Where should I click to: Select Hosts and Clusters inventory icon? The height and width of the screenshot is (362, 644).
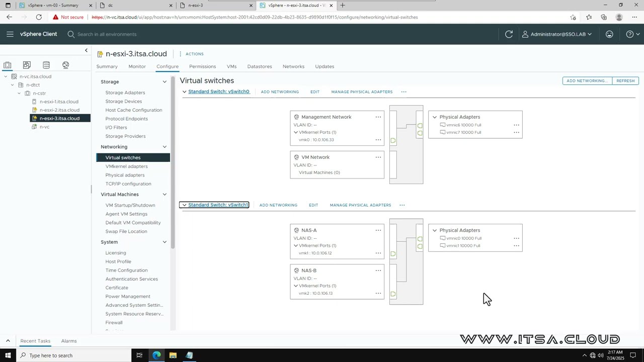(x=8, y=65)
